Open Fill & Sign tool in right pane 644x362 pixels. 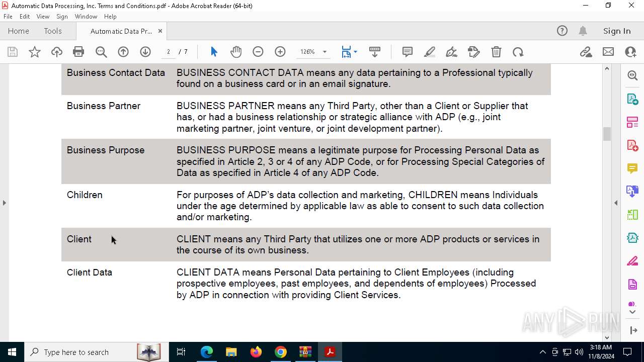click(632, 260)
